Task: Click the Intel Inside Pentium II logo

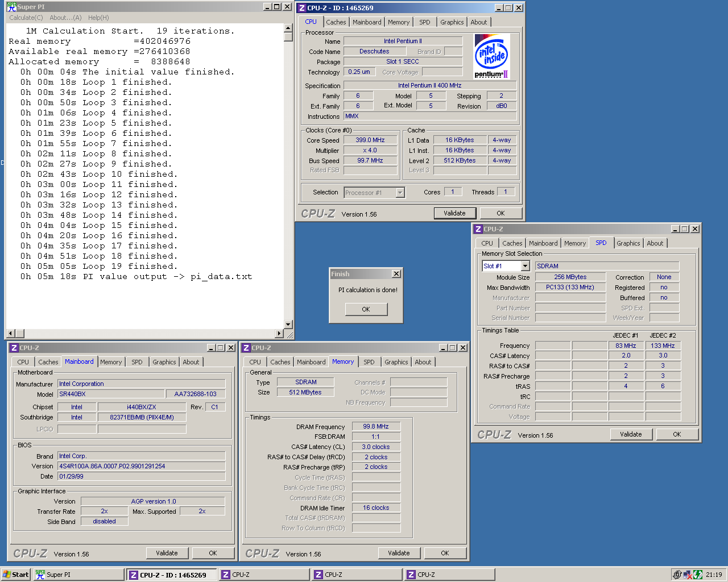Action: (491, 56)
